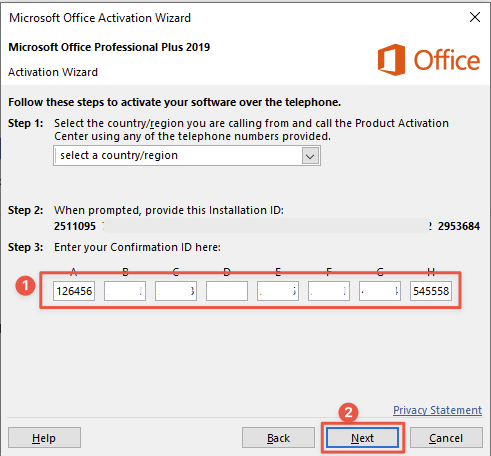Click the Installation ID group 2953684

pyautogui.click(x=459, y=226)
